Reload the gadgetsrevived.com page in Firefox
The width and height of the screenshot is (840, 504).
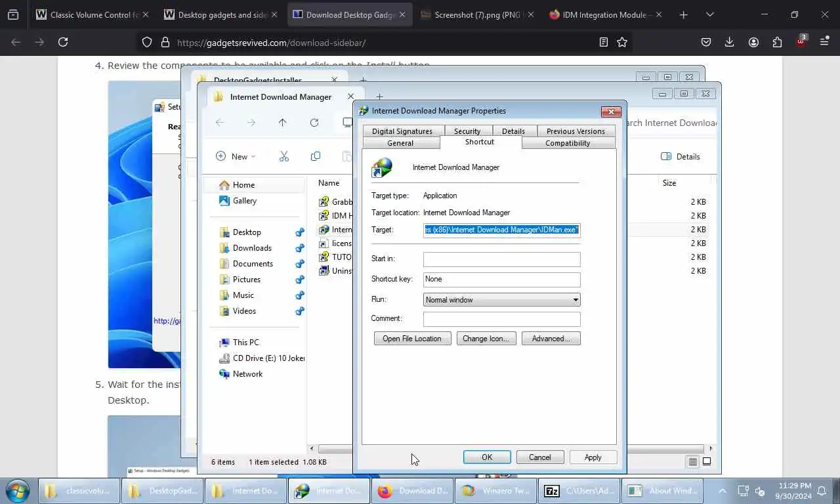tap(63, 42)
